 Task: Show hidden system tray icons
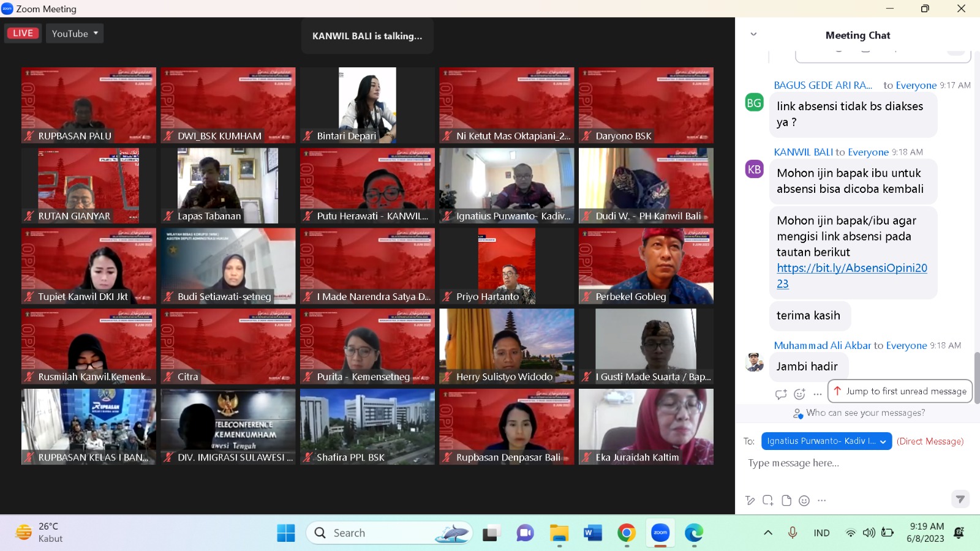click(x=768, y=533)
